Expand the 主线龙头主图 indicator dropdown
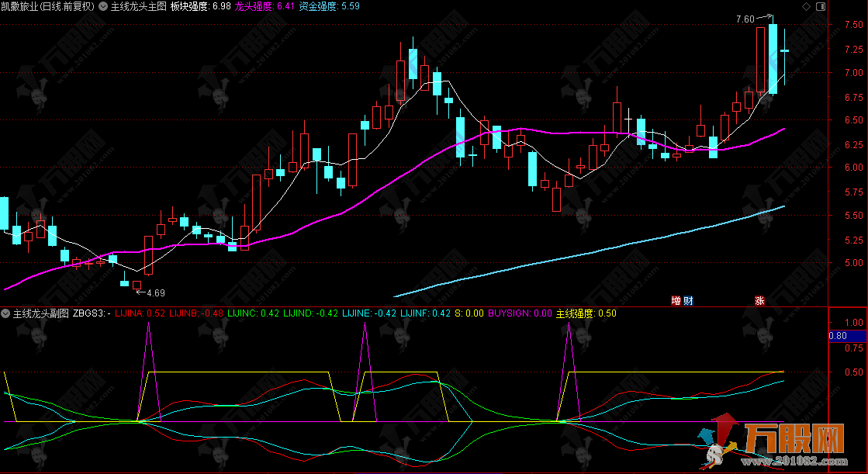Viewport: 868px width, 474px height. tap(104, 7)
